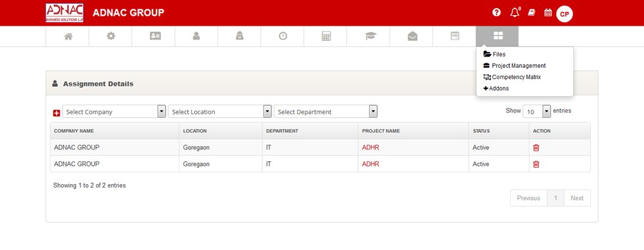Go to the Previous page
The image size is (644, 250).
[528, 198]
